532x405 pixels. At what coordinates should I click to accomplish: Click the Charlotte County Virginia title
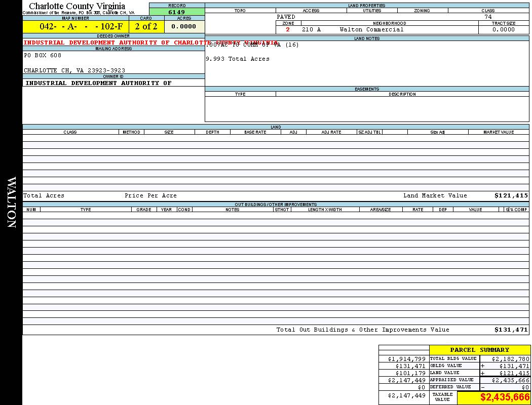(x=77, y=6)
